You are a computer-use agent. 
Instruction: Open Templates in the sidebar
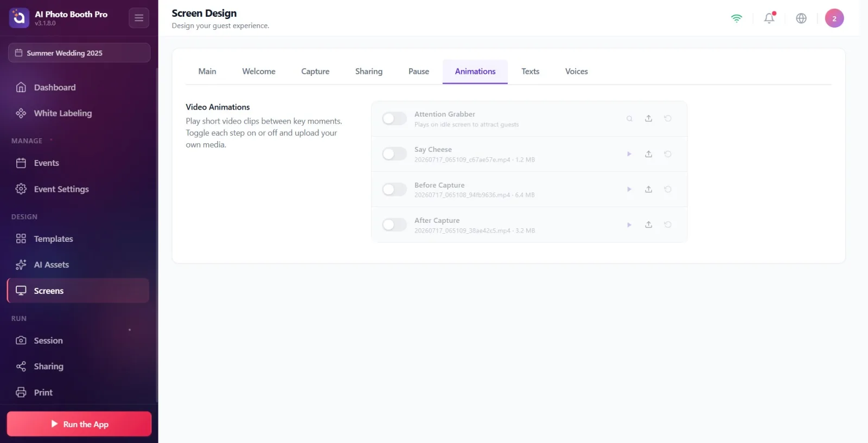[x=78, y=239]
